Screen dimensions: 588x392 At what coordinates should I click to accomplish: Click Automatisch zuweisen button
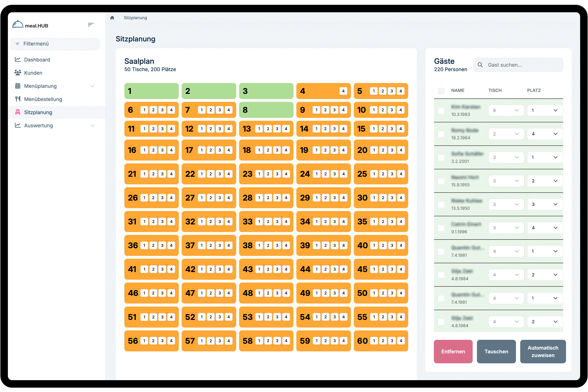[543, 351]
